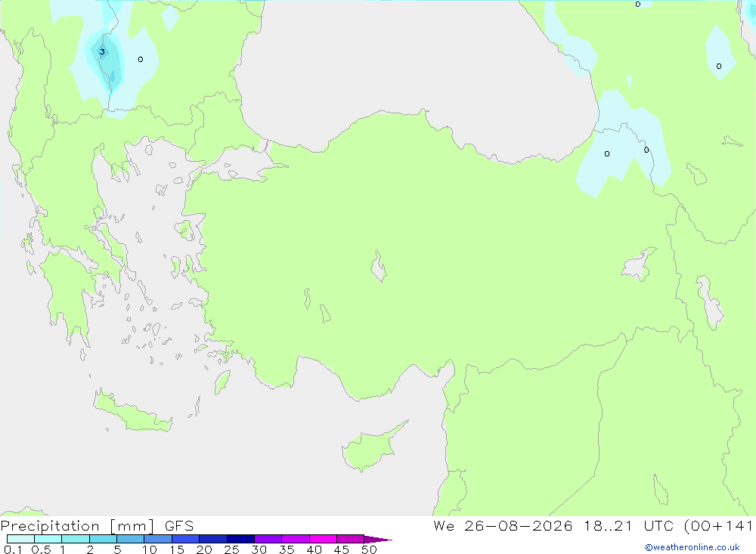Click the legend value "20"
This screenshot has height=554, width=756.
[x=204, y=549]
